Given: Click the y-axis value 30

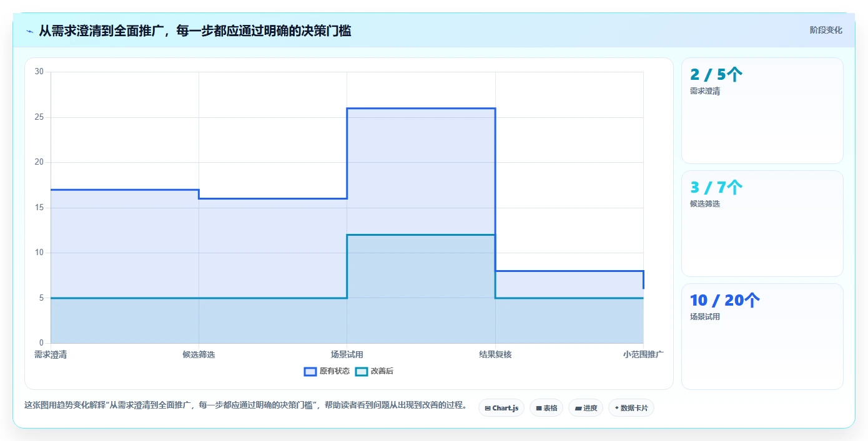Looking at the screenshot, I should point(39,72).
